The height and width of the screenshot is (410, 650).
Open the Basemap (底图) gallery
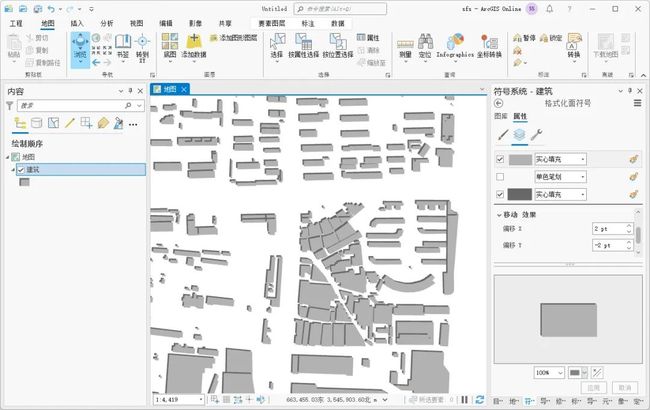[170, 47]
